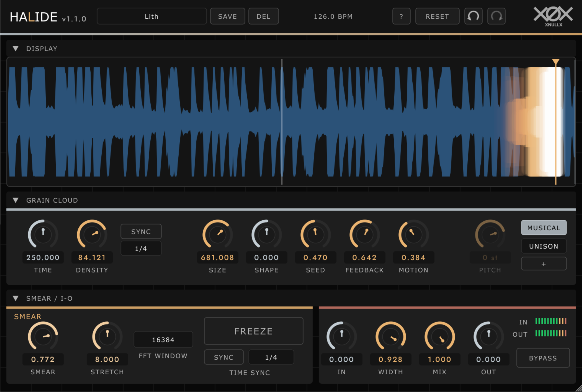This screenshot has height=392, width=582.
Task: Click the MOTION knob
Action: click(x=414, y=234)
